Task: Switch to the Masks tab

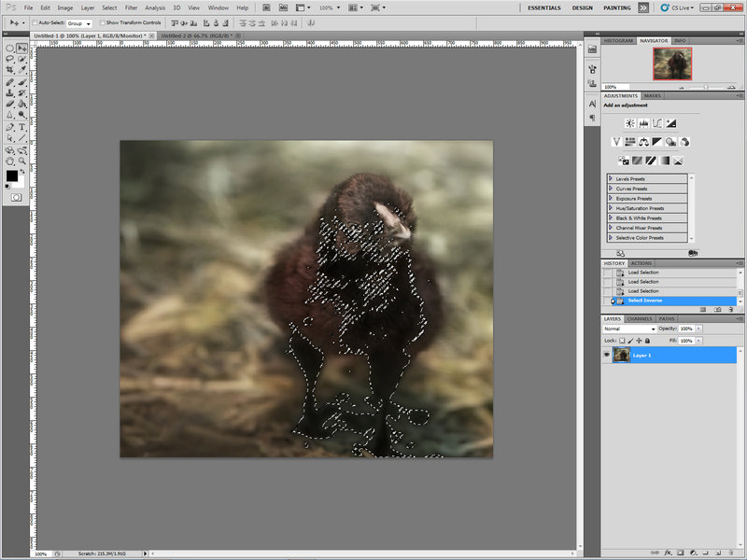Action: click(652, 96)
